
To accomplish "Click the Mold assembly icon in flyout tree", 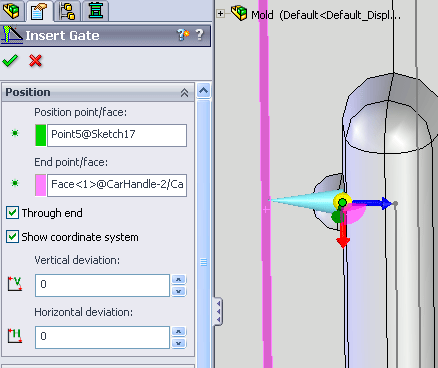I will [239, 13].
